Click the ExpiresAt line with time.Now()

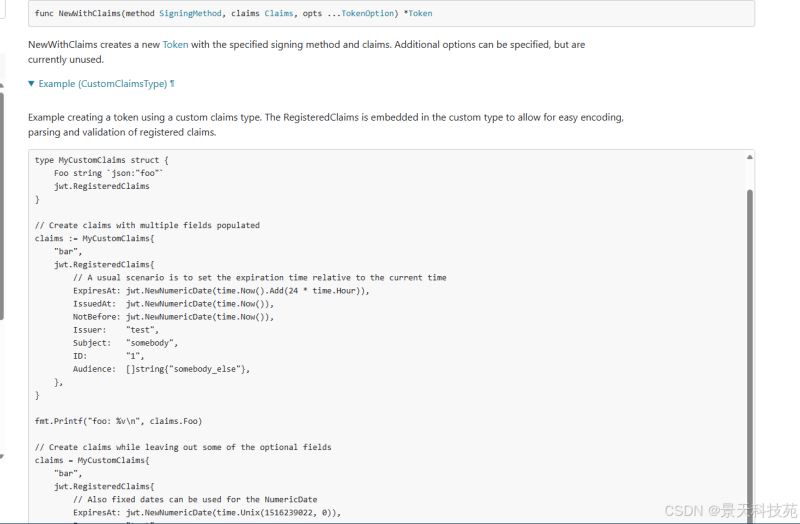point(221,291)
